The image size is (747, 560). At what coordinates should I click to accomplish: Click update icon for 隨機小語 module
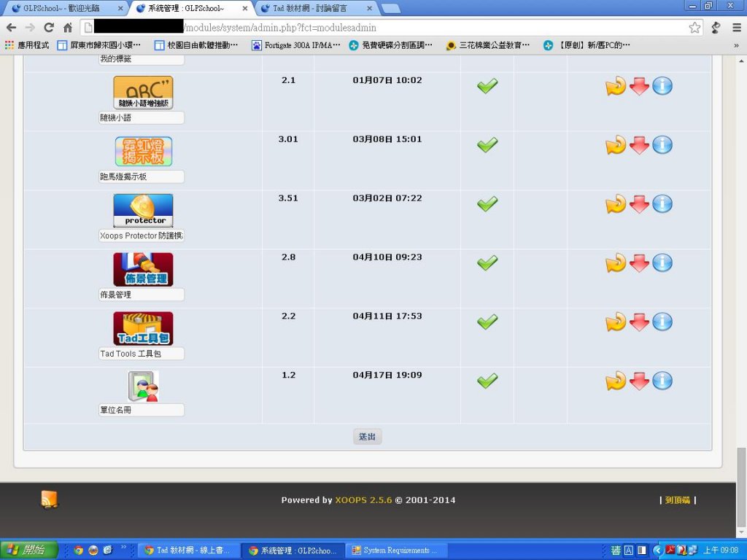tap(616, 86)
